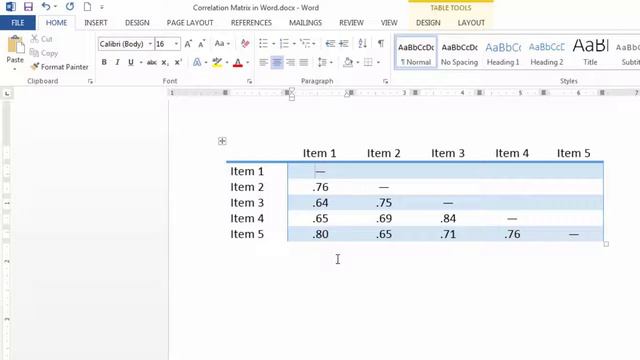Show paragraph marks with the pilcrow icon
Image resolution: width=640 pixels, height=360 pixels.
380,43
